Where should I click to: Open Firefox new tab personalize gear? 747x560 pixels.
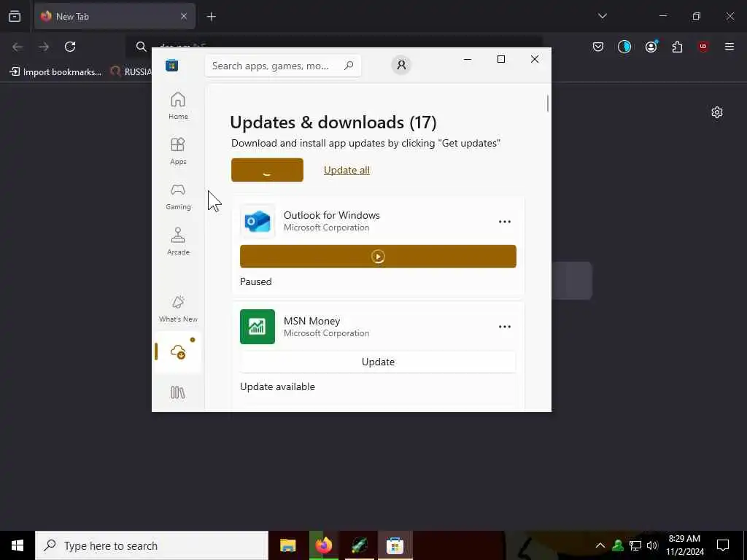click(x=717, y=112)
